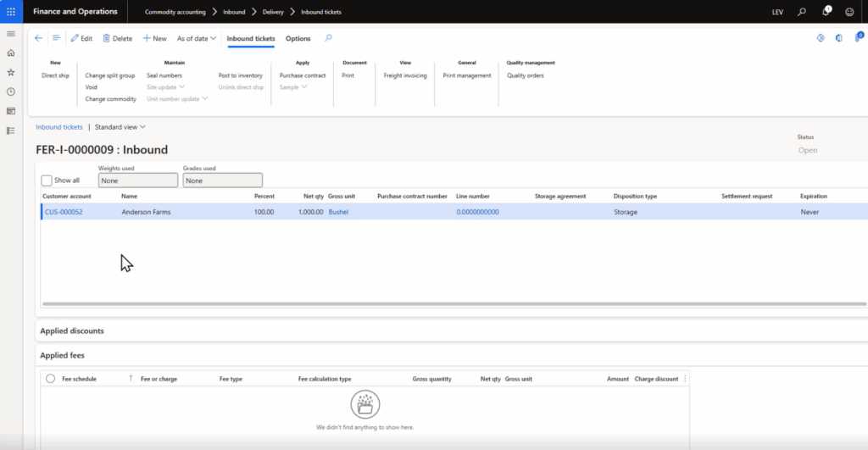Open in Office icon near top right

tap(839, 38)
